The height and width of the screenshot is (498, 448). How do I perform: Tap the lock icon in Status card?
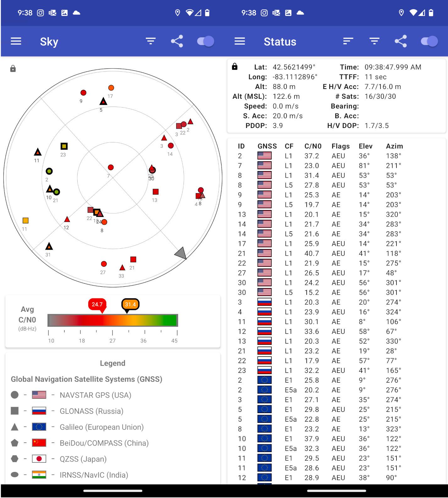click(235, 66)
